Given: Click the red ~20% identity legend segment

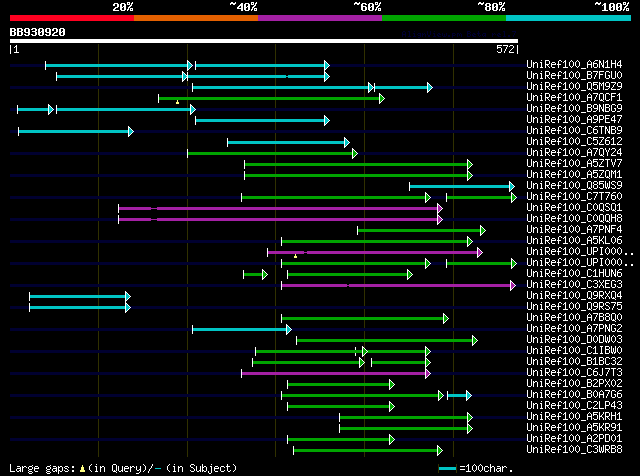Looking at the screenshot, I should pyautogui.click(x=72, y=18).
